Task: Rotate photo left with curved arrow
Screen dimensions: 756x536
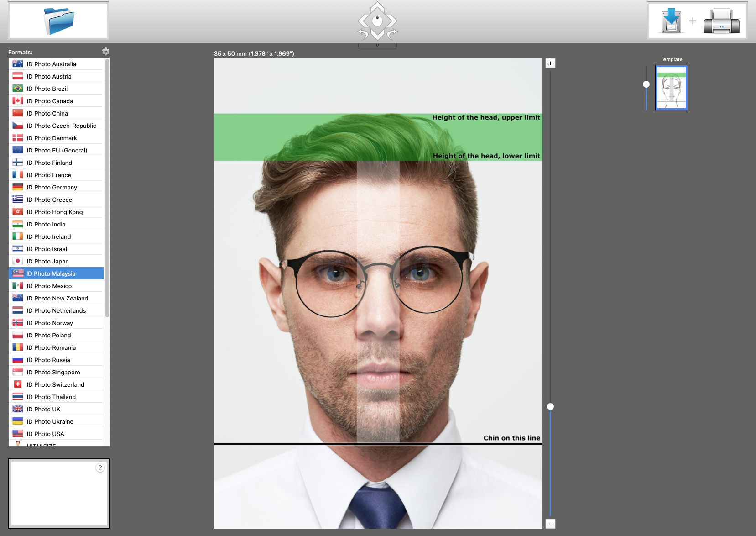Action: point(363,35)
